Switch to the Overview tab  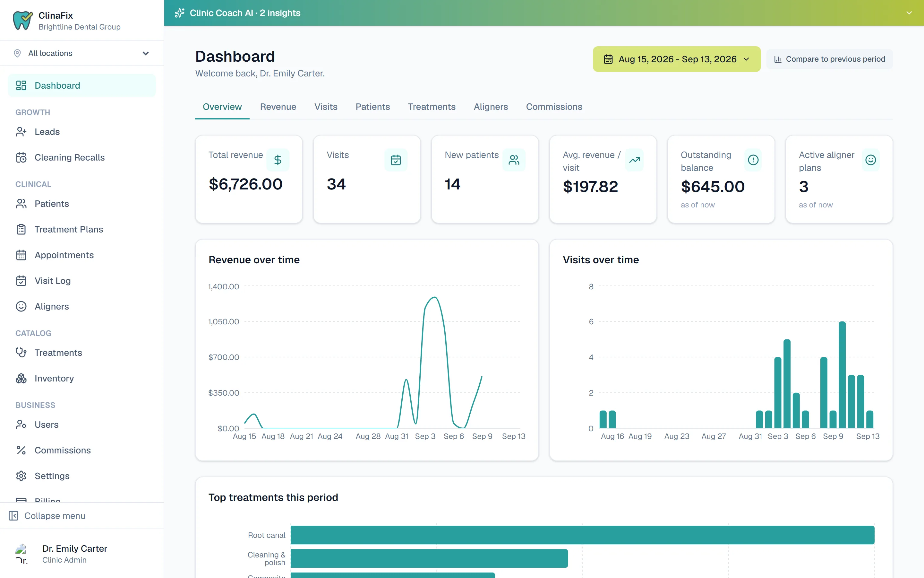tap(222, 107)
